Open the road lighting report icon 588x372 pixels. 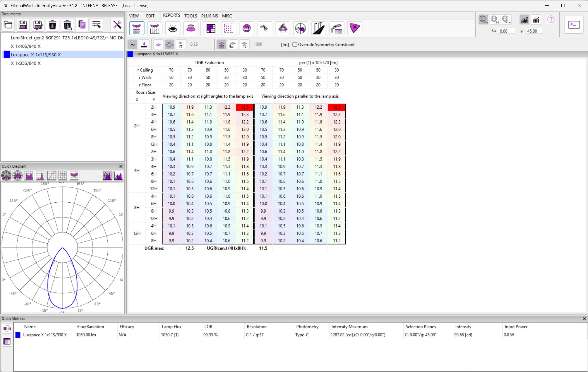319,28
